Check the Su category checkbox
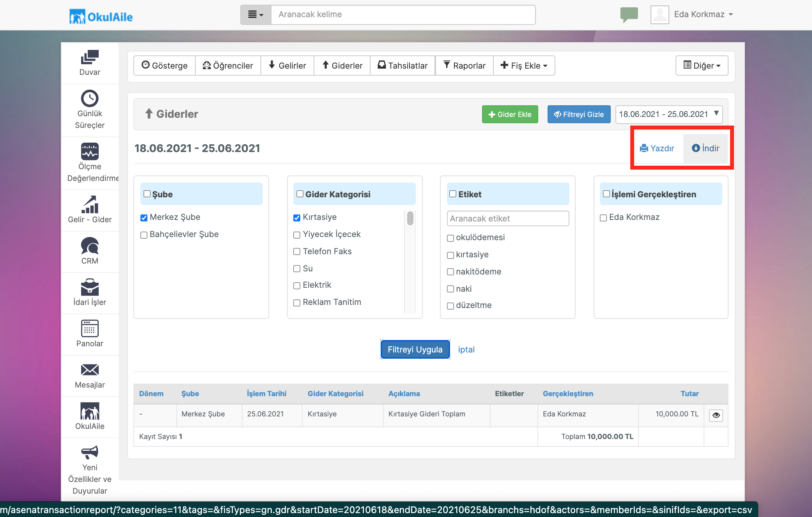This screenshot has height=517, width=812. [x=297, y=269]
